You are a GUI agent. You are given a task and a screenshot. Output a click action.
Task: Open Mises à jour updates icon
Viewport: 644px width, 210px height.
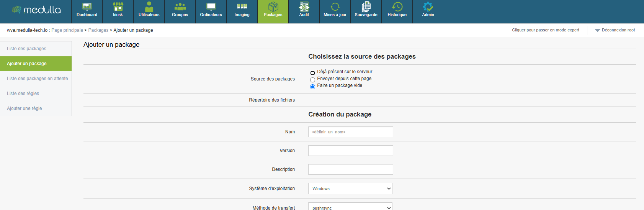click(335, 7)
